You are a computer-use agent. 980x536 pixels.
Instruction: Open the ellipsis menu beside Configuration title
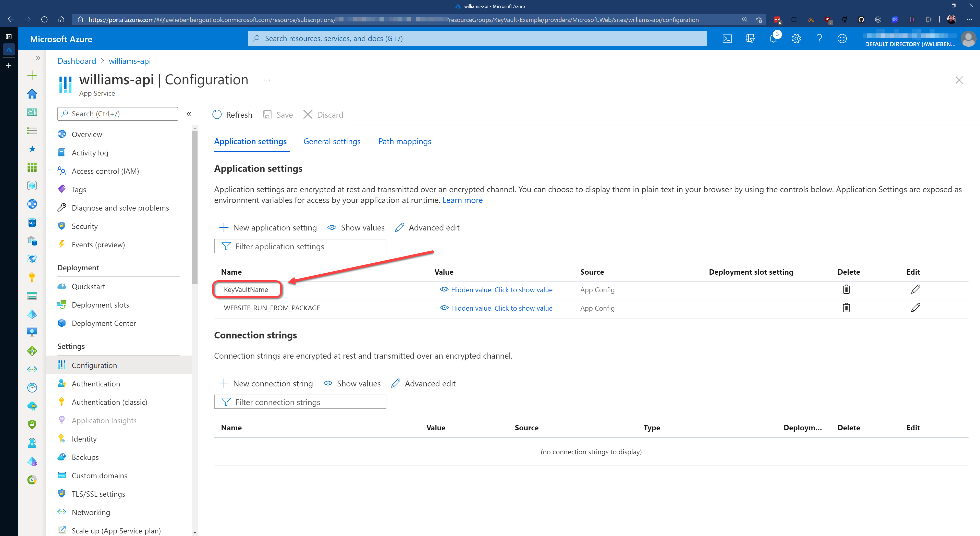pyautogui.click(x=267, y=80)
